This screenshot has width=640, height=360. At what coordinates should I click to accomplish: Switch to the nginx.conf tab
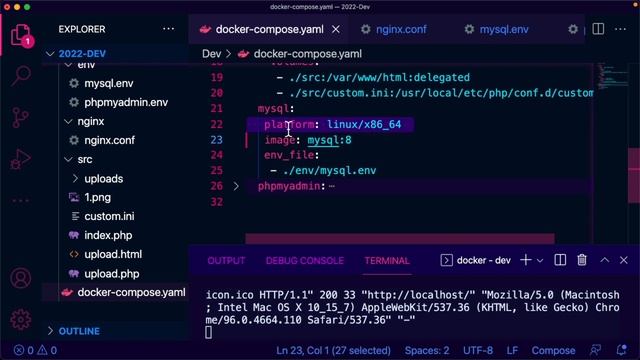point(401,29)
